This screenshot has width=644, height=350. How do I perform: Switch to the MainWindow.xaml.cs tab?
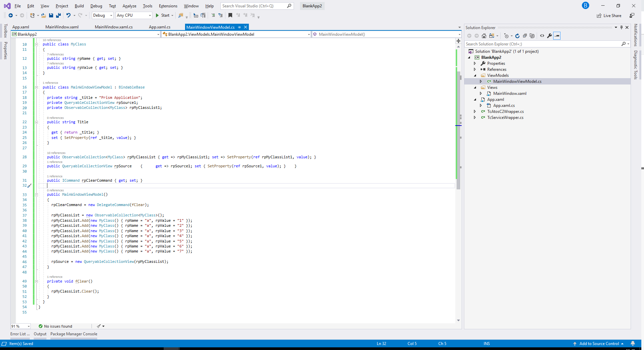pyautogui.click(x=114, y=27)
